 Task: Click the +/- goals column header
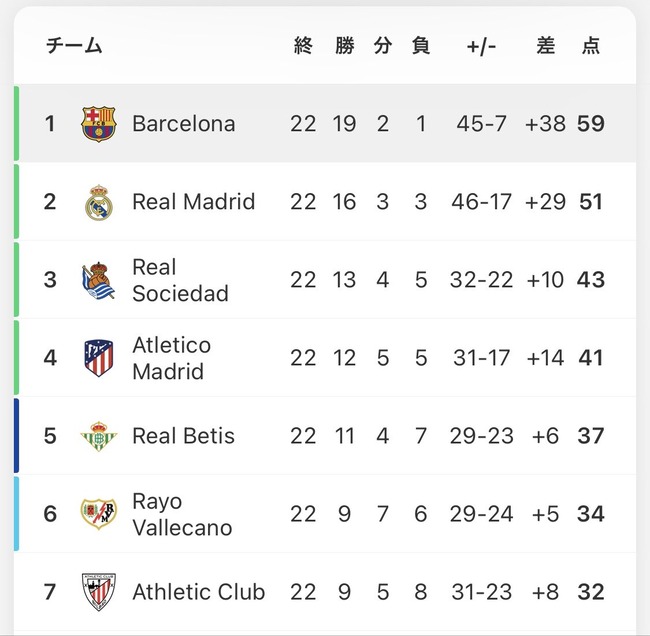click(481, 46)
